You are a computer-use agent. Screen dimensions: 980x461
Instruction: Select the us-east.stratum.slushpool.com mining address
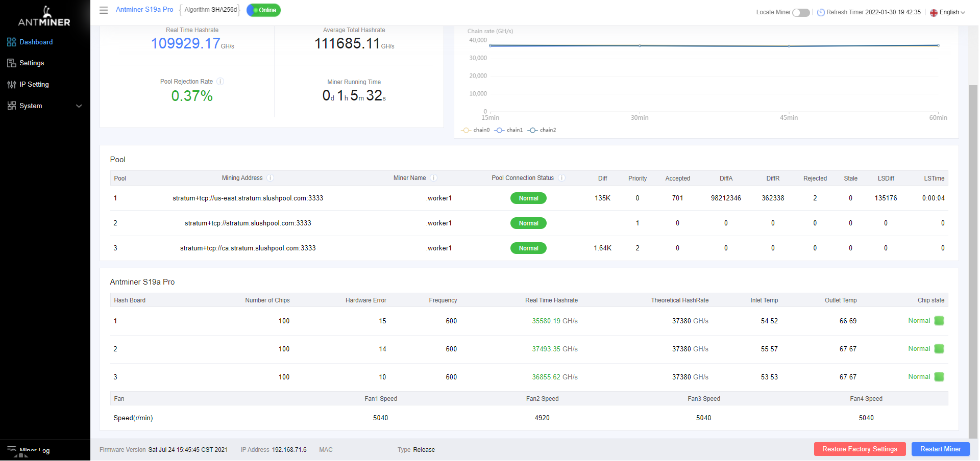248,198
